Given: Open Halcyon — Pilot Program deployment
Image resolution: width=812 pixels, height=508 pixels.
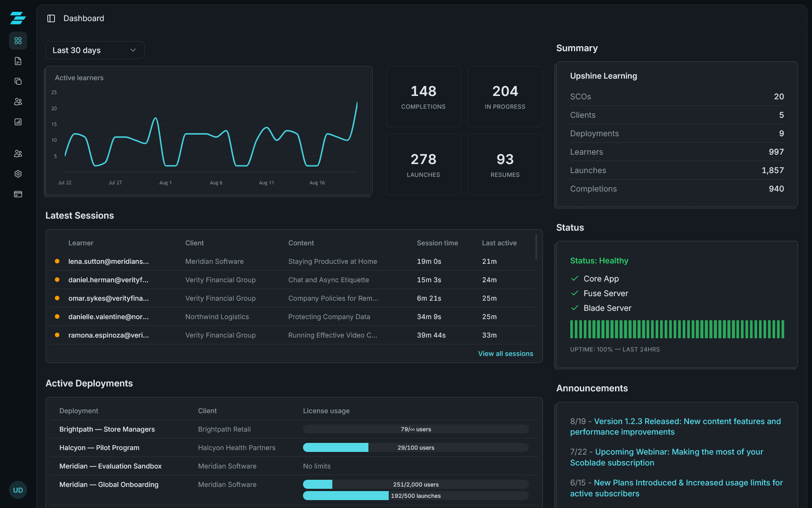Looking at the screenshot, I should pos(99,447).
